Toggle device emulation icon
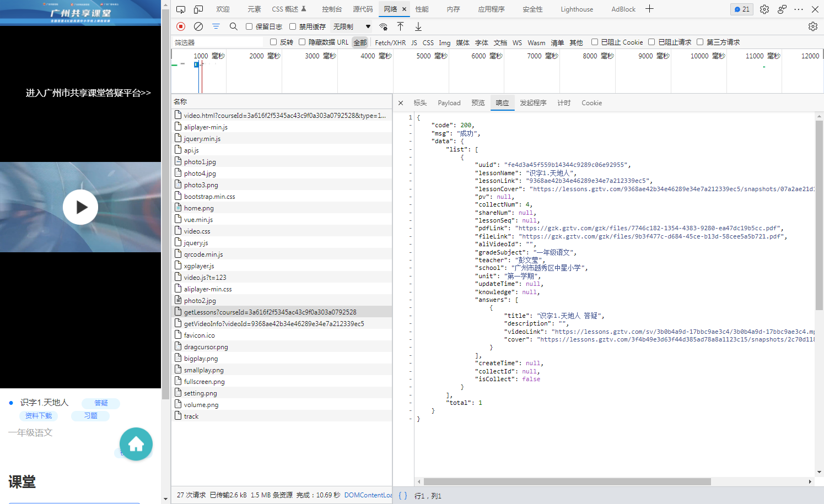This screenshot has width=824, height=504. pyautogui.click(x=198, y=9)
